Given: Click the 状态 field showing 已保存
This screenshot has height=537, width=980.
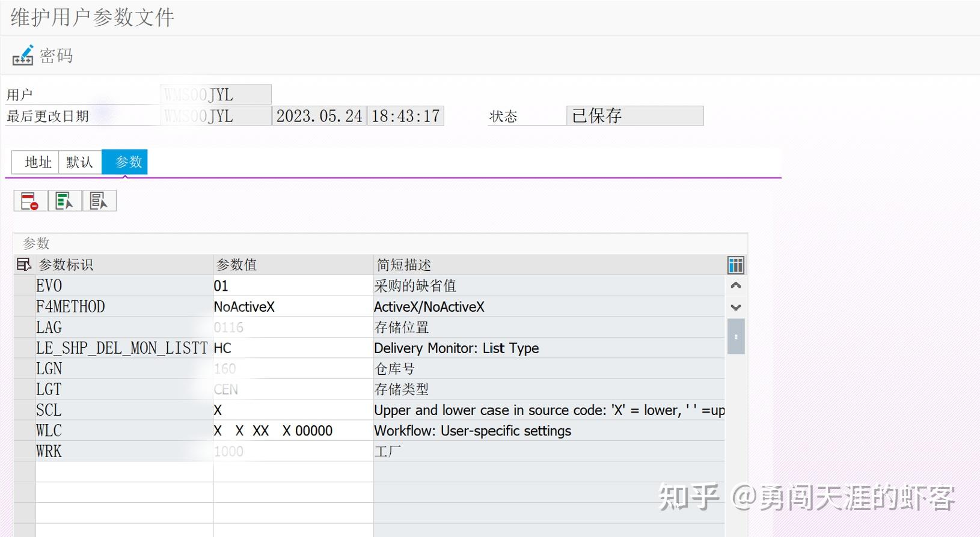Looking at the screenshot, I should coord(635,115).
